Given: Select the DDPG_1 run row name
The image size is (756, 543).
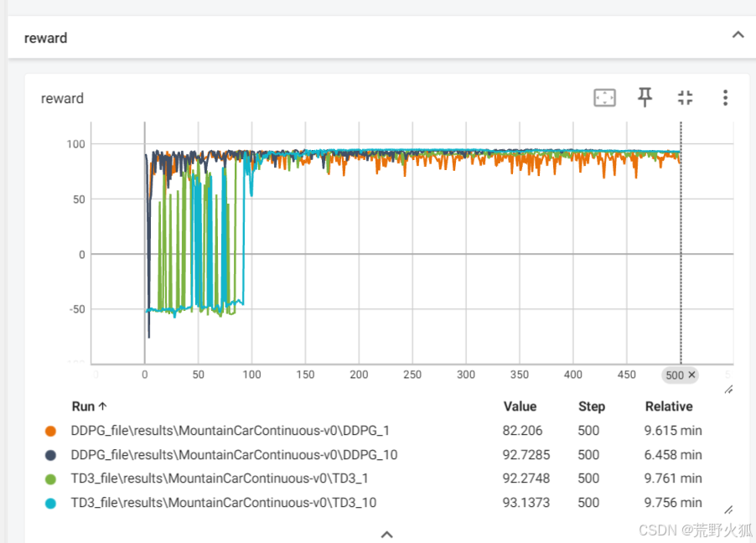Looking at the screenshot, I should tap(230, 431).
